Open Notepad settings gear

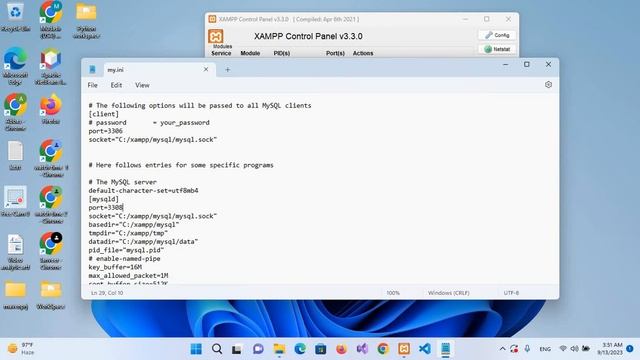point(548,84)
